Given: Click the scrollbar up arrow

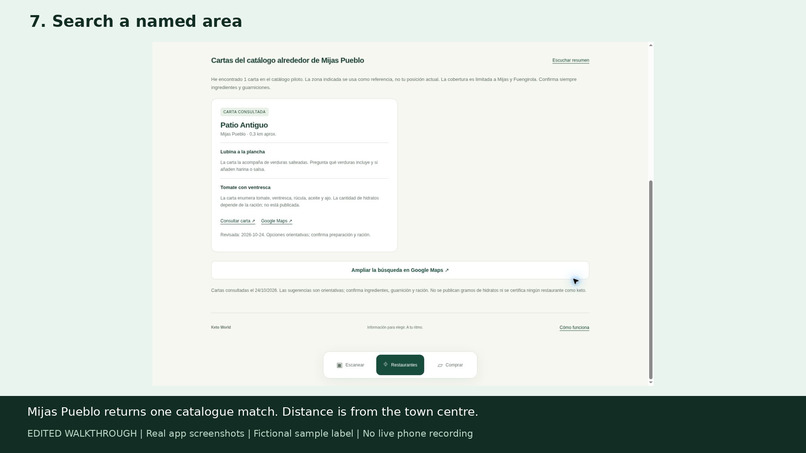Looking at the screenshot, I should pyautogui.click(x=651, y=46).
